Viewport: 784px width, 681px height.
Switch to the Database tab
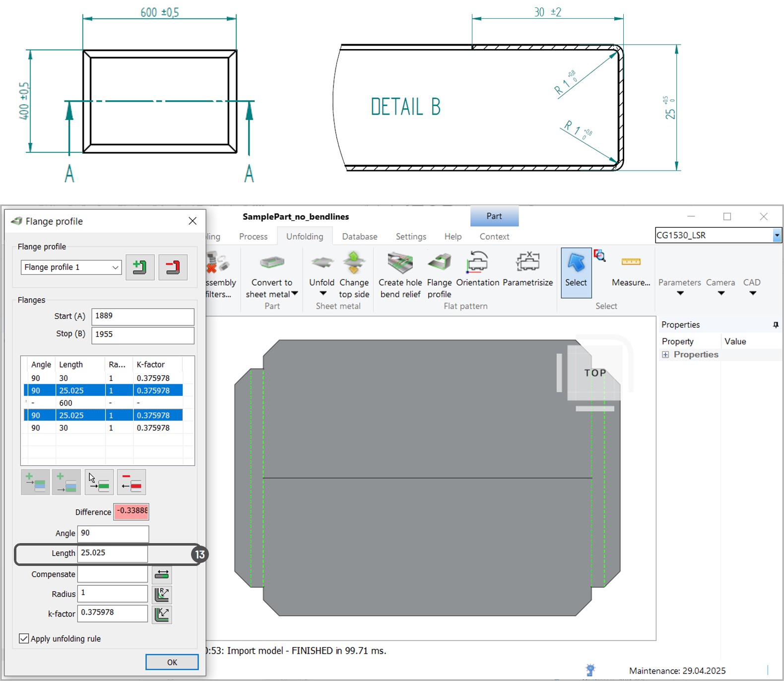tap(359, 237)
